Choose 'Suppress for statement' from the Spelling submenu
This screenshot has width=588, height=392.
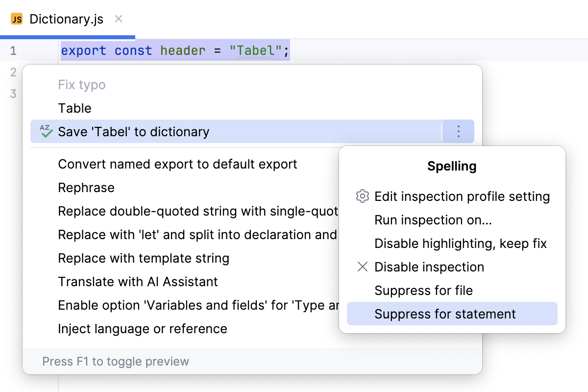tap(445, 314)
